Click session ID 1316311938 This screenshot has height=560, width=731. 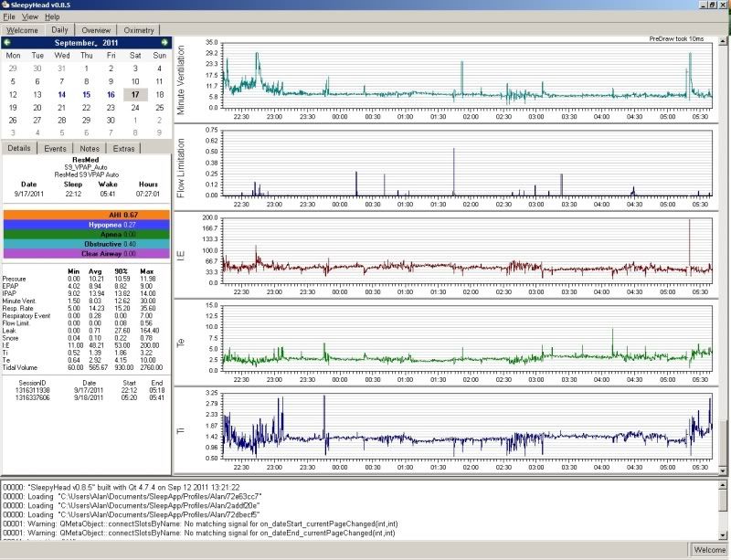[x=33, y=390]
